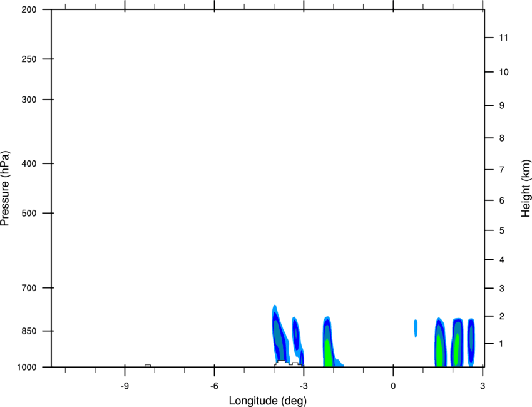Screen dimensions: 532x407
Task: Click the 5 km height label
Action: (x=502, y=230)
